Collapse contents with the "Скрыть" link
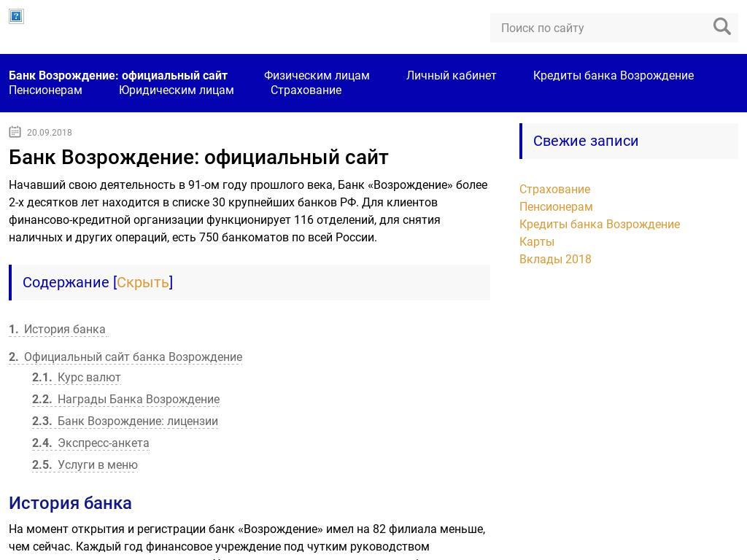Image resolution: width=747 pixels, height=560 pixels. (x=143, y=282)
